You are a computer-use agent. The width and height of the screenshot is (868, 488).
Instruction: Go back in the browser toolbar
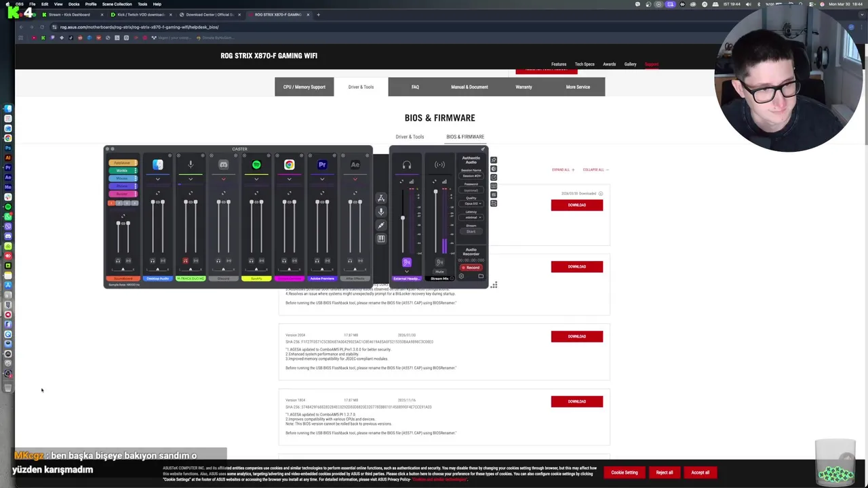tap(21, 27)
